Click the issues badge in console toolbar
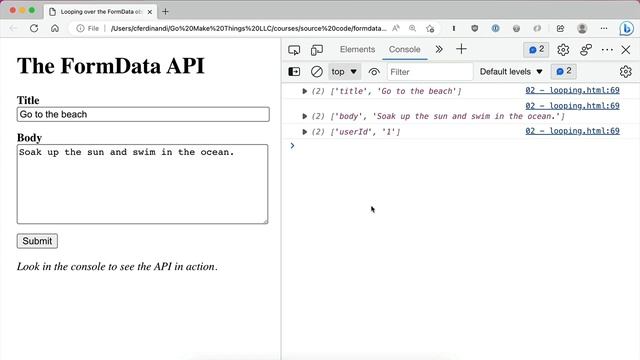The image size is (640, 360). 564,71
